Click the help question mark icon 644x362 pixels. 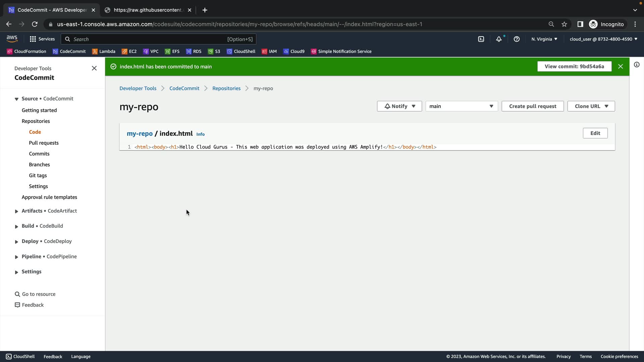point(517,39)
